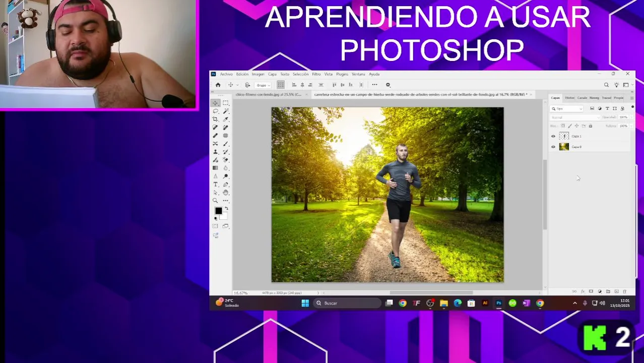Click the Photoshop search icon
This screenshot has width=644, height=363.
pyautogui.click(x=606, y=85)
